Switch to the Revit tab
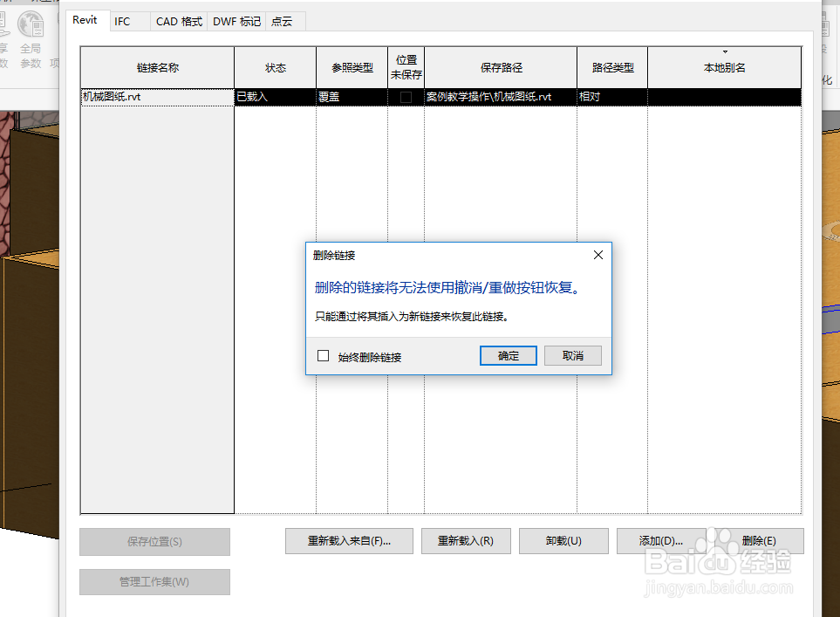The height and width of the screenshot is (617, 840). pyautogui.click(x=85, y=20)
